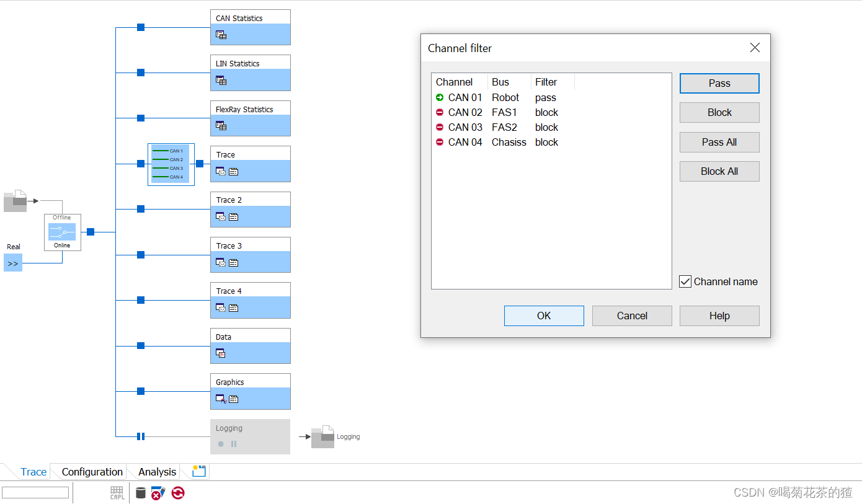This screenshot has height=504, width=862.
Task: Click hotspot between channel filter and Trace
Action: click(200, 164)
